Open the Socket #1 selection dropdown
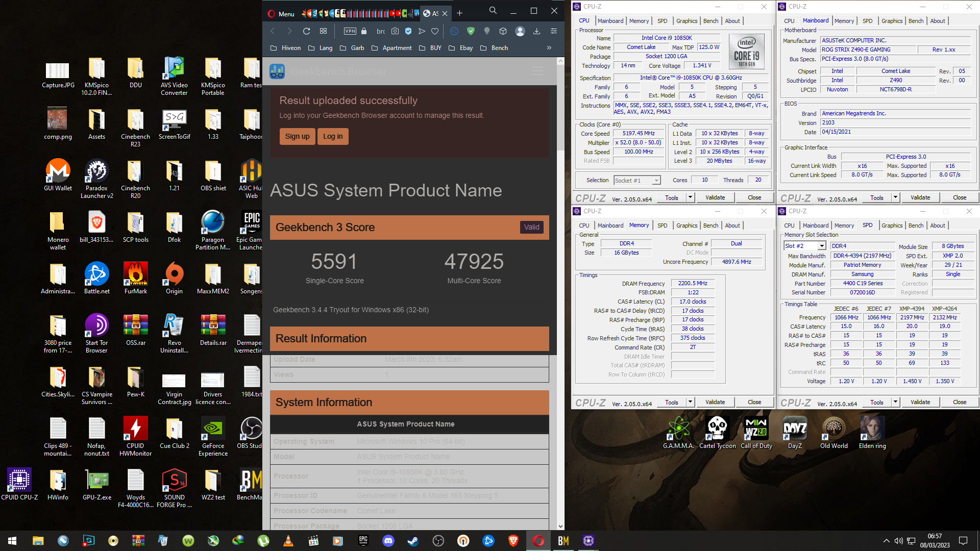The width and height of the screenshot is (980, 551). pos(637,180)
